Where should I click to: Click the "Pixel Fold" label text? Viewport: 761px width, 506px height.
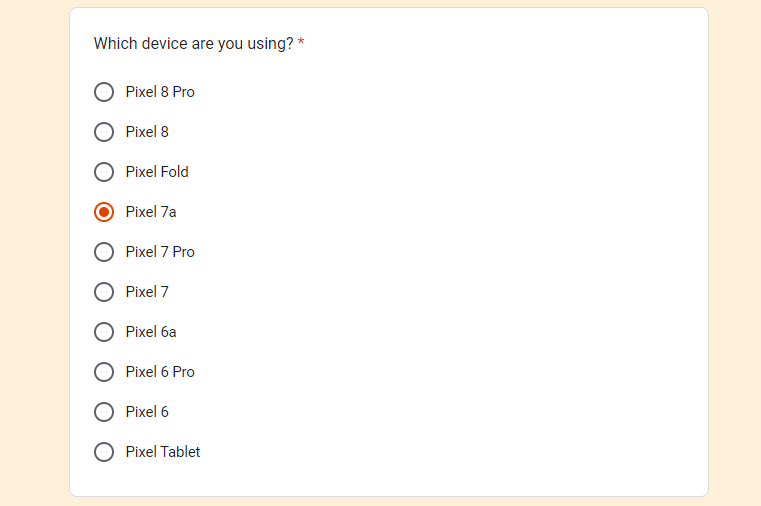click(157, 172)
